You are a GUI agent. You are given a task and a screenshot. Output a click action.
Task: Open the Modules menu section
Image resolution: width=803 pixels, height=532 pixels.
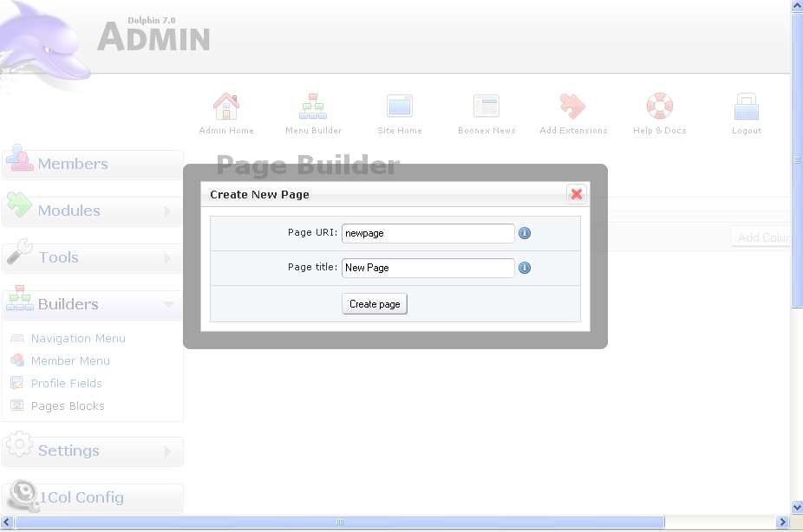point(93,211)
